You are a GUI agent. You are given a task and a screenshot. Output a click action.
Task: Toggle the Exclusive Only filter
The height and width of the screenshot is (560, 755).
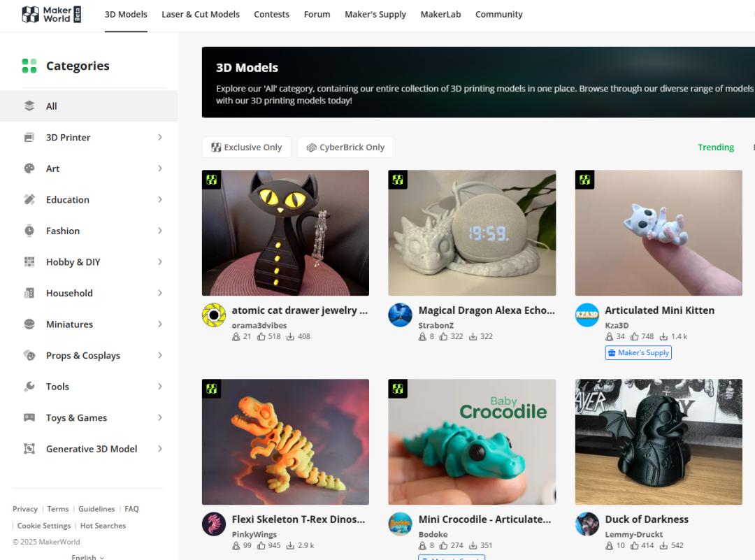click(x=246, y=148)
